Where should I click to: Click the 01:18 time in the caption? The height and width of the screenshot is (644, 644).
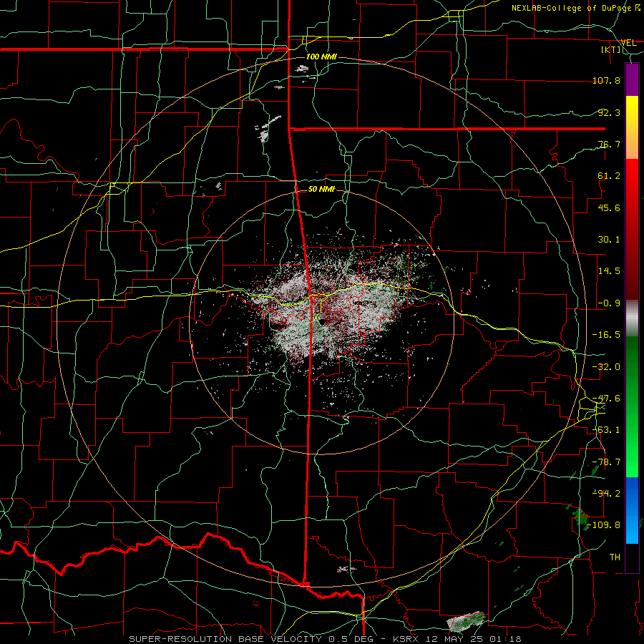[506, 639]
